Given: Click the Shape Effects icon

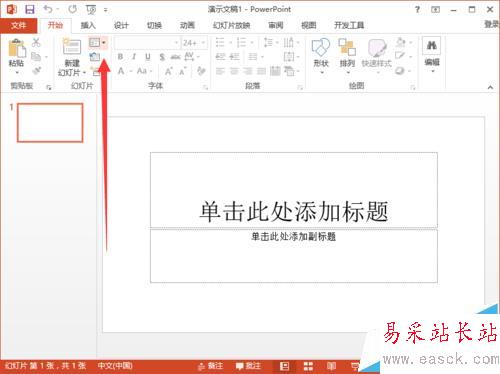Looking at the screenshot, I should coord(400,71).
